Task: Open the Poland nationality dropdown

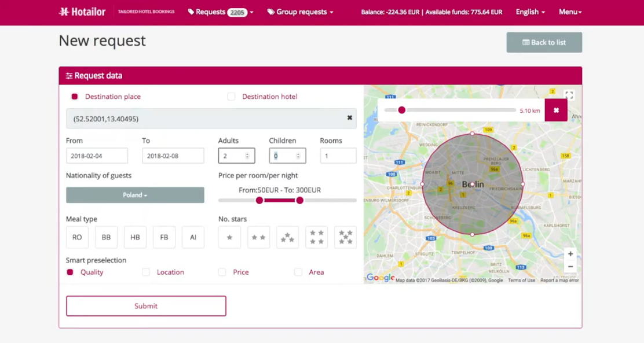Action: [135, 195]
